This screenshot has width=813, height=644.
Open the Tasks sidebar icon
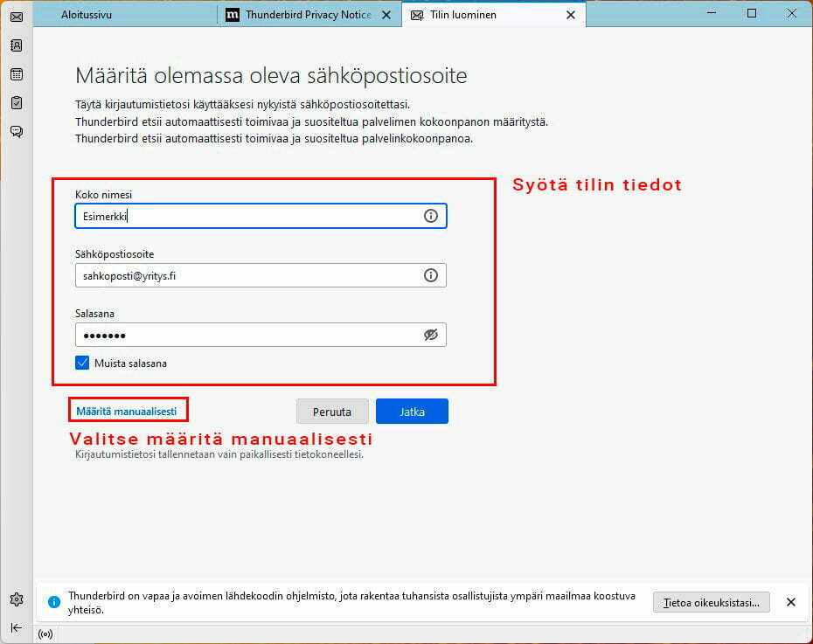[17, 102]
